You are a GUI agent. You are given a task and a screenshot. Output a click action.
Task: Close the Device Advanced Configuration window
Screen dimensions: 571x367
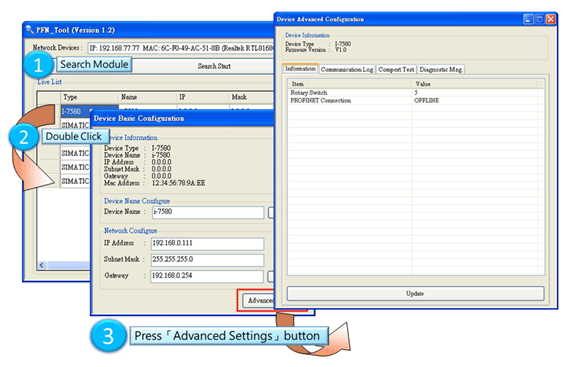pos(551,19)
